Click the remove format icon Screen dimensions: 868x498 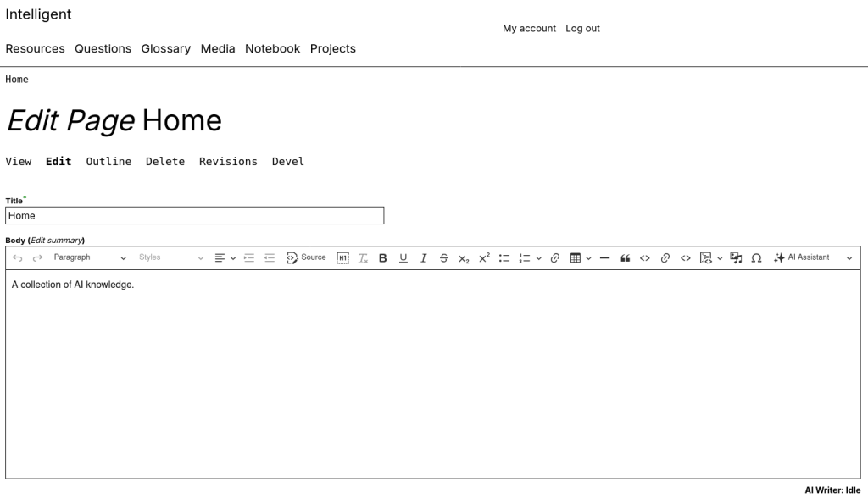coord(363,257)
